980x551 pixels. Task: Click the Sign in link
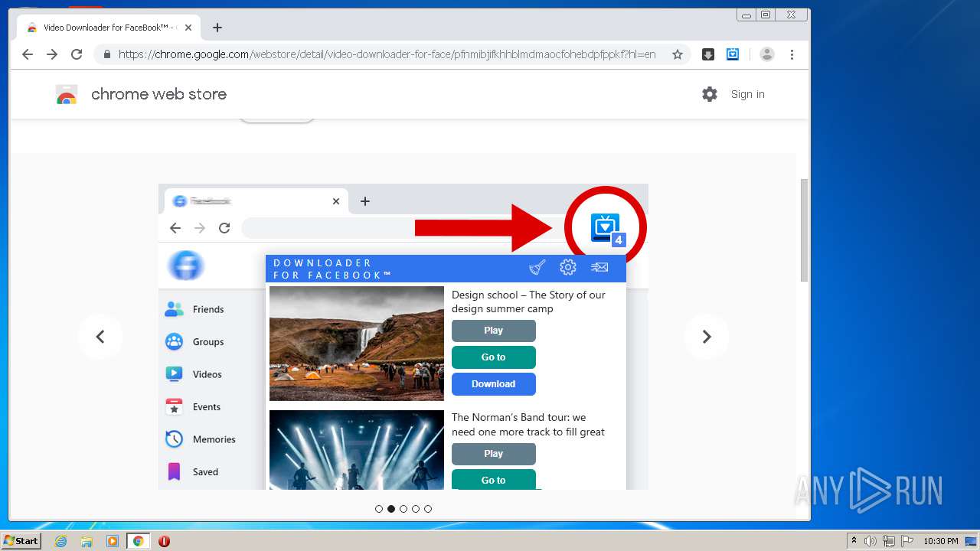click(x=748, y=94)
